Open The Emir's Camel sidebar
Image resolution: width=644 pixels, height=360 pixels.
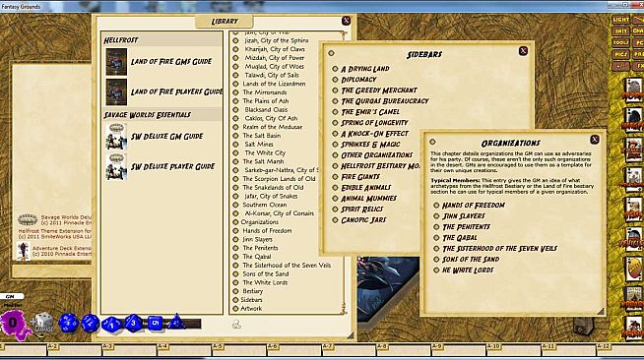coord(370,112)
